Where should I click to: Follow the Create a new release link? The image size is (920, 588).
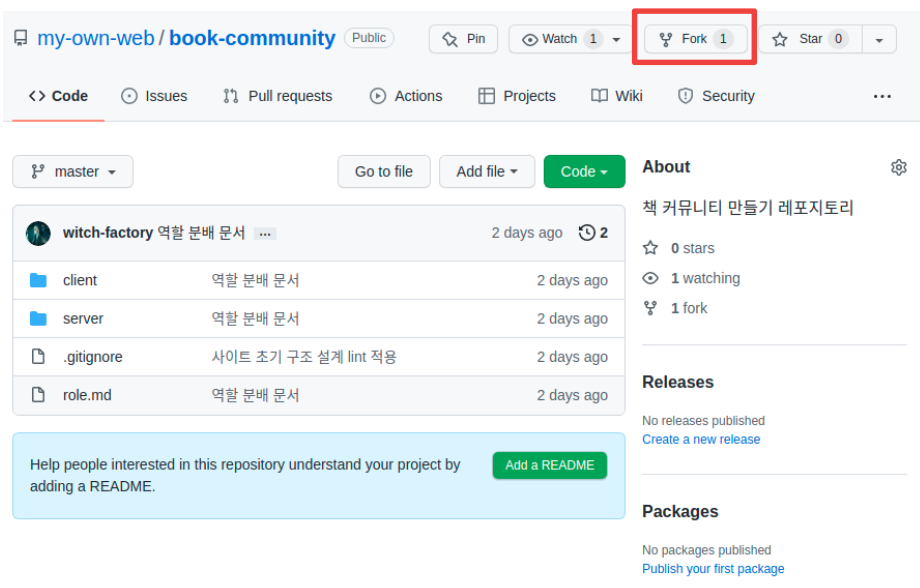701,440
